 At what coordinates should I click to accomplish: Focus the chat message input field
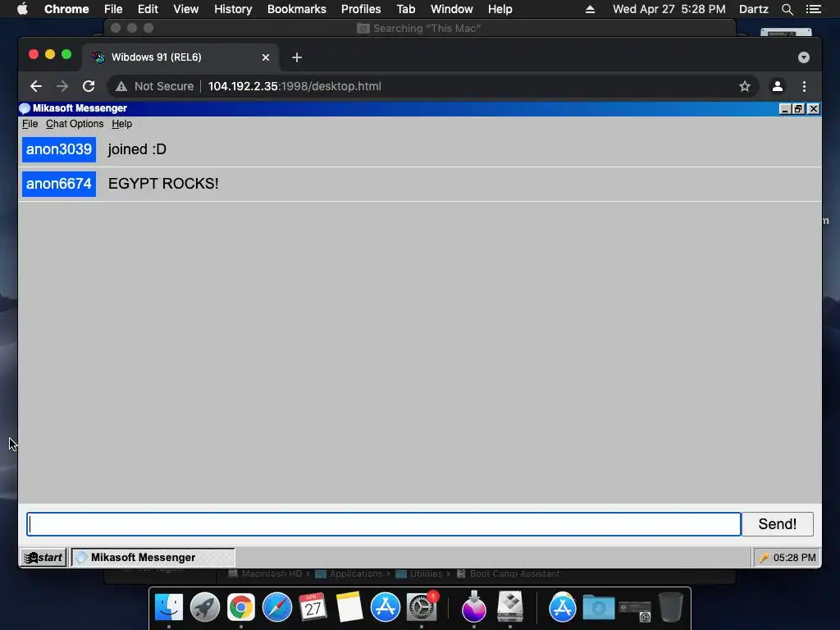click(x=384, y=524)
